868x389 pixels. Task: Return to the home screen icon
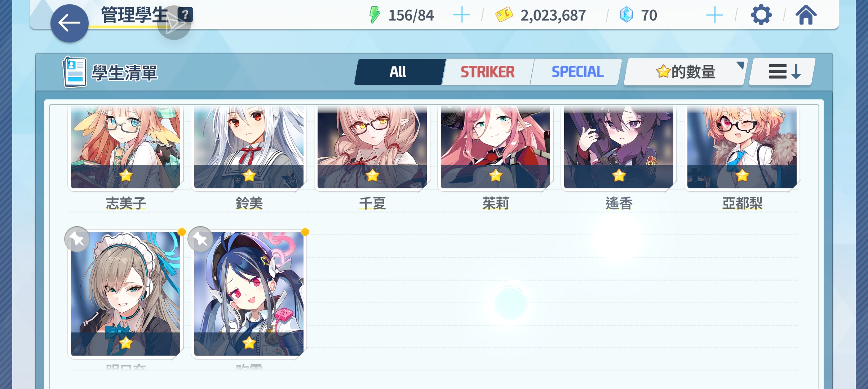(806, 15)
